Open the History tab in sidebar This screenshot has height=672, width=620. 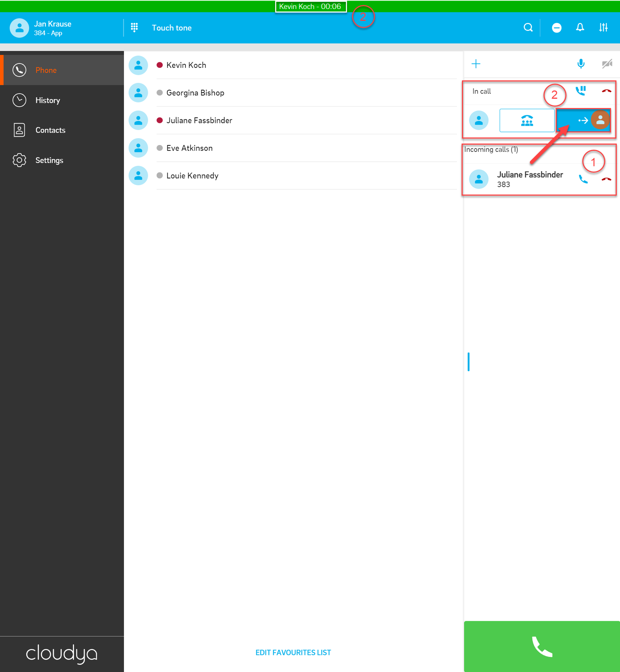point(47,100)
